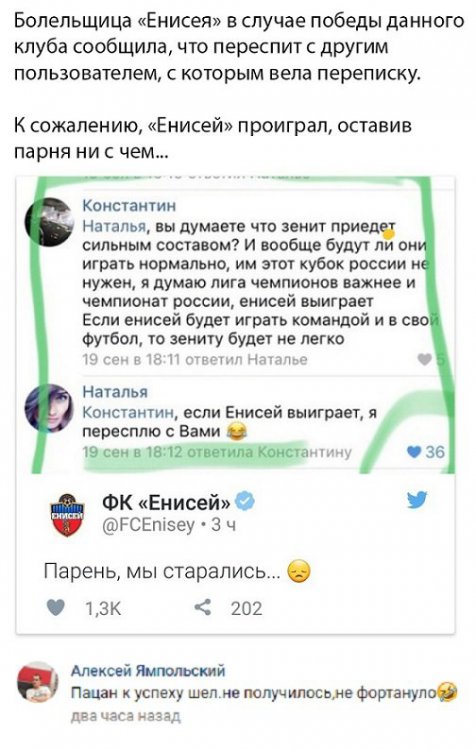
Task: Click timestamp '19 сен в 18:12 ответила Константину'
Action: 217,452
